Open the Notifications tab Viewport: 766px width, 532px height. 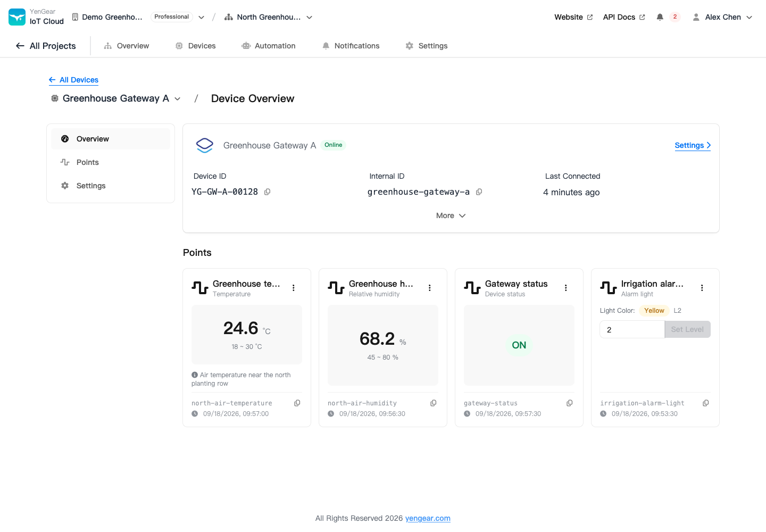(x=351, y=46)
